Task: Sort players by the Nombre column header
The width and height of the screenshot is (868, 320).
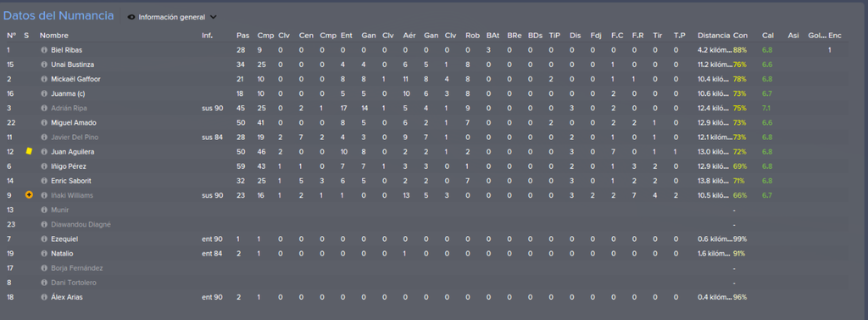Action: click(53, 36)
